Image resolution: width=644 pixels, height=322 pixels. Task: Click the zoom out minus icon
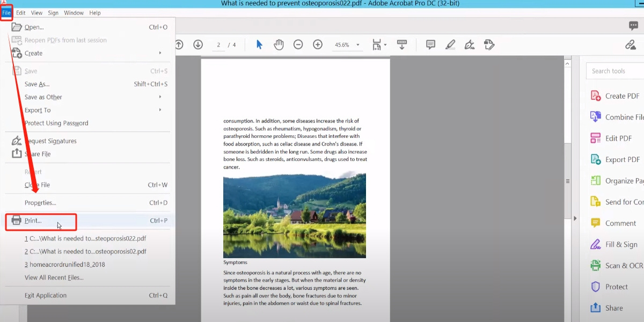point(298,45)
